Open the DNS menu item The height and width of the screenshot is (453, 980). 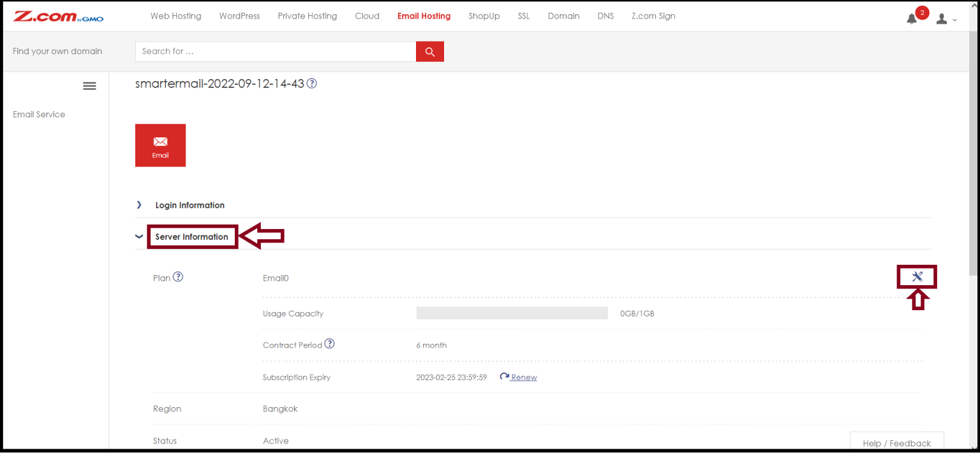(605, 16)
